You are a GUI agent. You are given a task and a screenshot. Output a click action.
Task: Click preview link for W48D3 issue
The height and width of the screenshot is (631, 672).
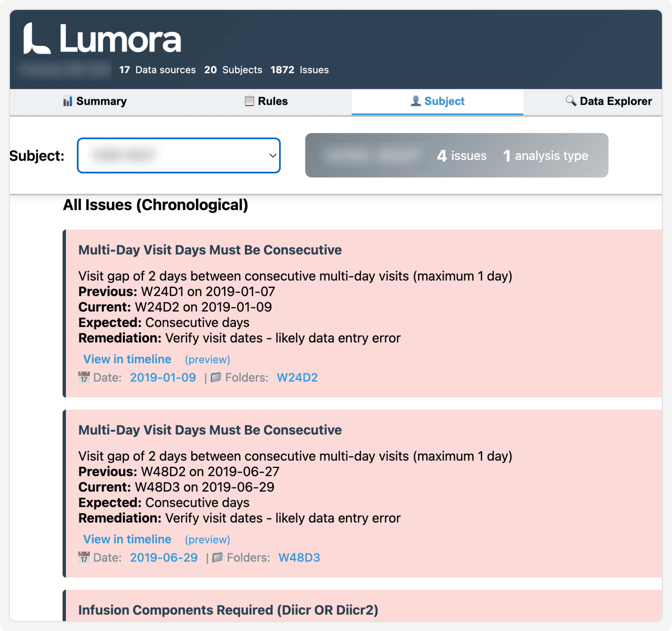[x=207, y=539]
